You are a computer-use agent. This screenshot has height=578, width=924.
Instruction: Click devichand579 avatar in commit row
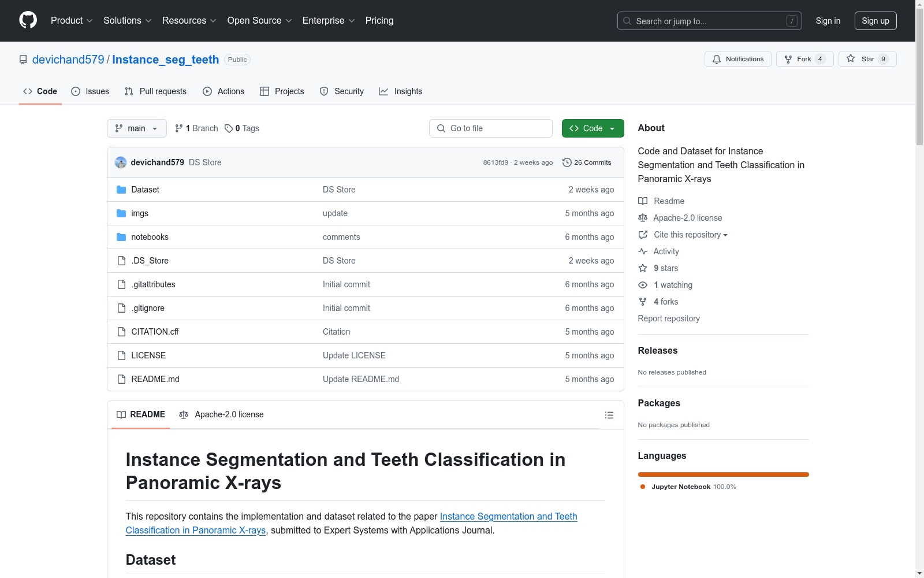pyautogui.click(x=121, y=162)
